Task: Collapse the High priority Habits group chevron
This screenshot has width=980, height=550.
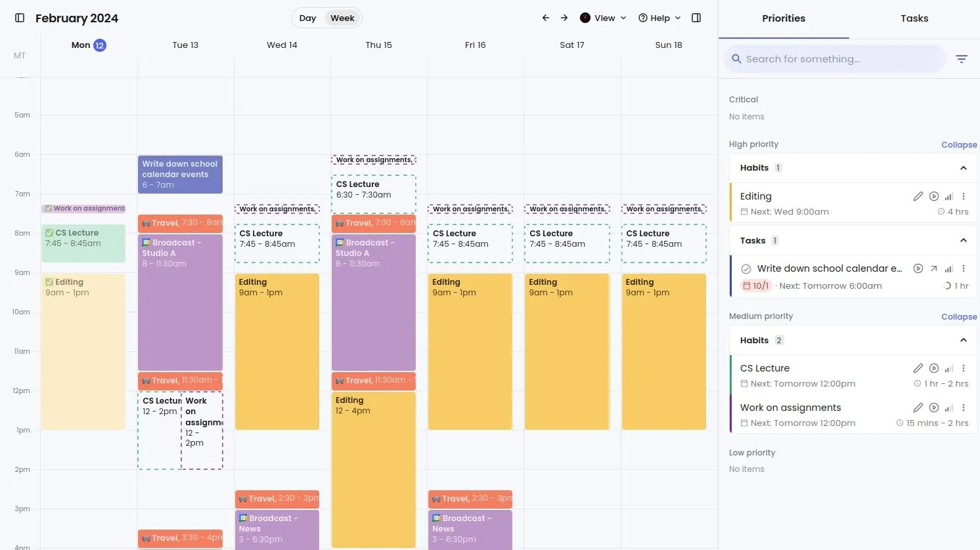Action: pos(964,168)
